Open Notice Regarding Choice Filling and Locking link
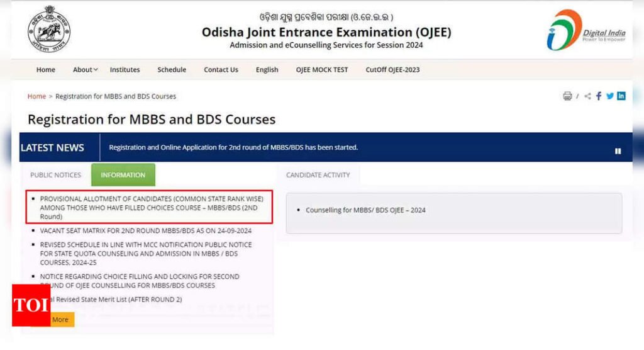 (140, 281)
